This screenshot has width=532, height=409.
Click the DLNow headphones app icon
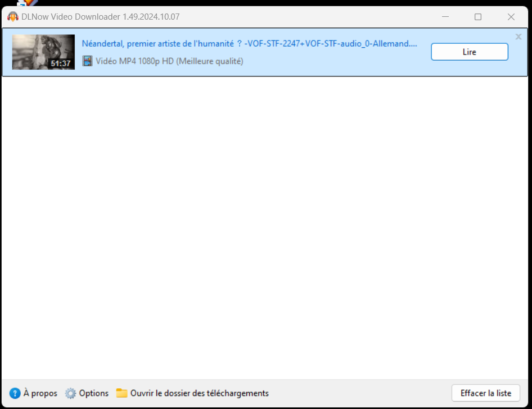pos(12,17)
